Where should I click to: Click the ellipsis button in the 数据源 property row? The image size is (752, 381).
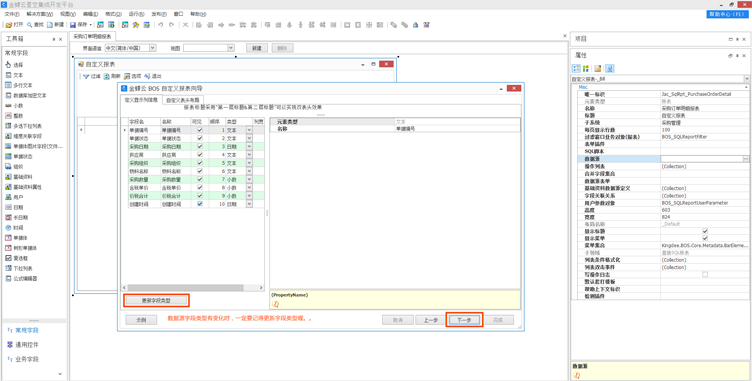tap(746, 158)
